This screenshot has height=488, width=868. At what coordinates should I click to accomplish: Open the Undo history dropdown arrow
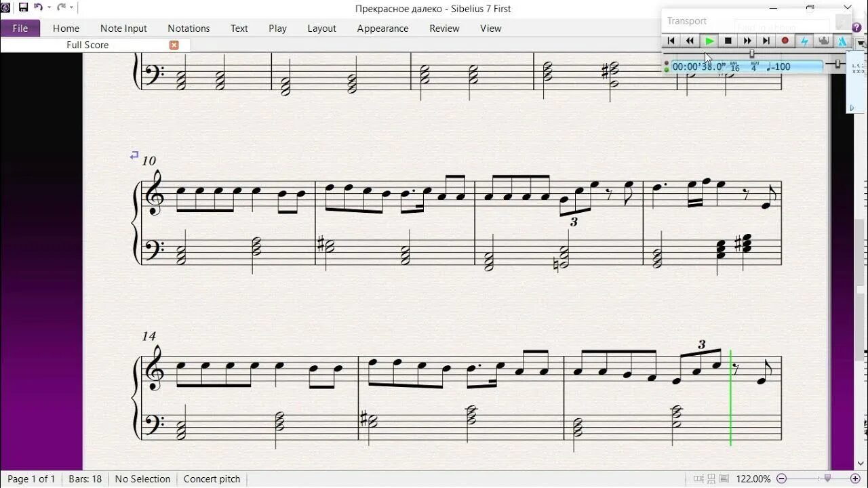(x=49, y=8)
